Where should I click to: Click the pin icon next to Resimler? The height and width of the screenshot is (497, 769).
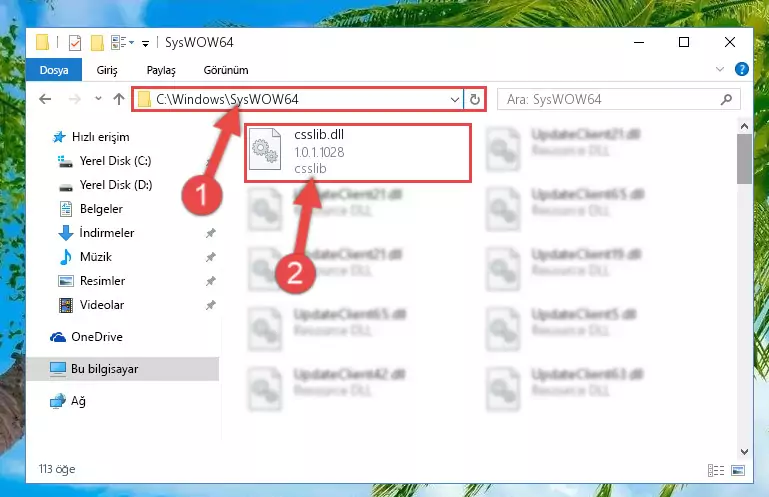210,281
